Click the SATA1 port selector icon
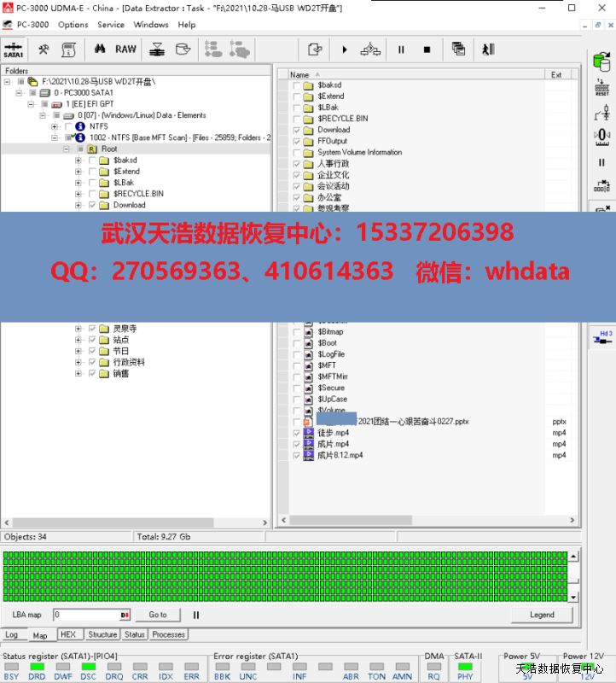 click(14, 50)
